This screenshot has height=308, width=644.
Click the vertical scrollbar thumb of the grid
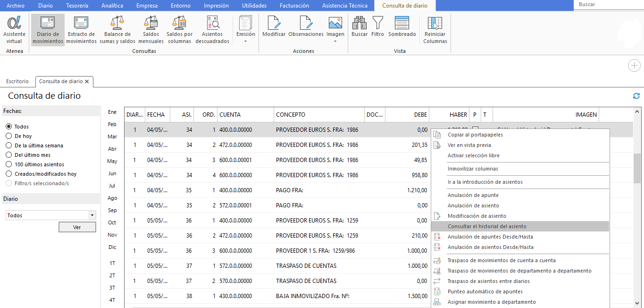[637, 168]
